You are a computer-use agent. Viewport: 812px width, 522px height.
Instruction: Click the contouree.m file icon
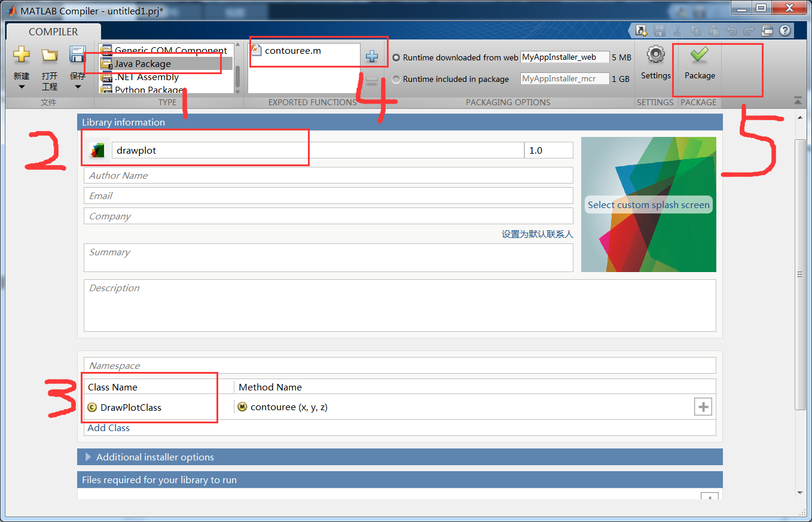(x=257, y=51)
